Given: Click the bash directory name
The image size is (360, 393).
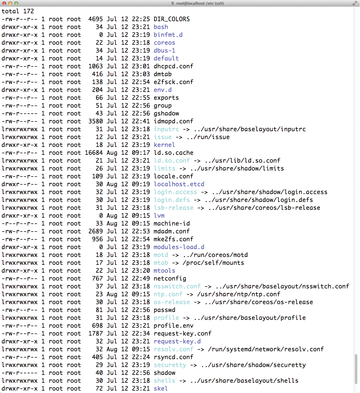Looking at the screenshot, I should pyautogui.click(x=161, y=27).
